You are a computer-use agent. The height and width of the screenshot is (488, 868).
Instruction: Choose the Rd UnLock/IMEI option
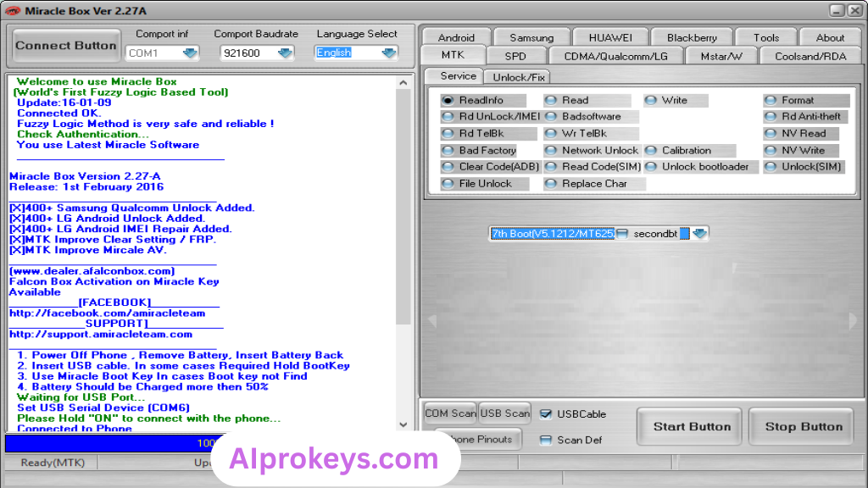pyautogui.click(x=491, y=117)
